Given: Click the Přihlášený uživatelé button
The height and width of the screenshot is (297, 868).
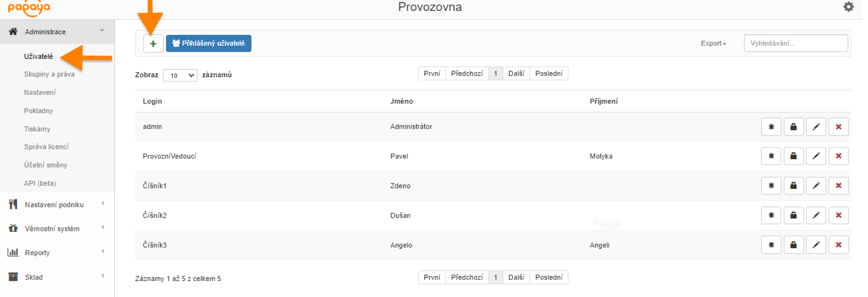Looking at the screenshot, I should pyautogui.click(x=209, y=43).
